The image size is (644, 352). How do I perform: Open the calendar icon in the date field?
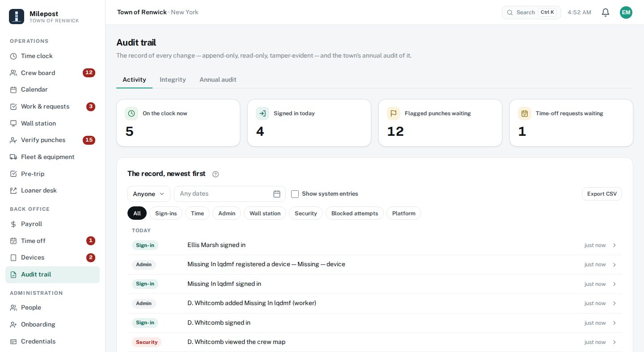tap(277, 194)
